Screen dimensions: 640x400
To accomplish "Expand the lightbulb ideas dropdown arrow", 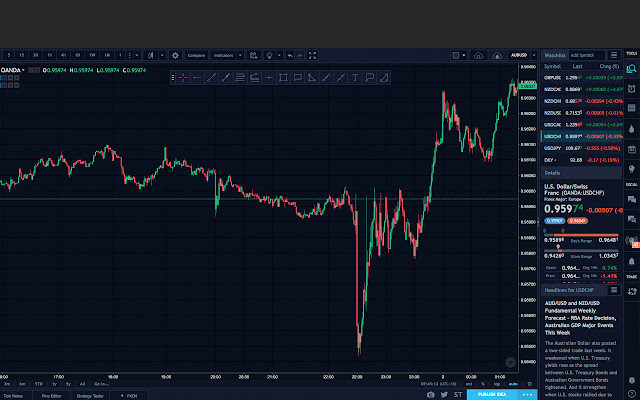I will (280, 56).
